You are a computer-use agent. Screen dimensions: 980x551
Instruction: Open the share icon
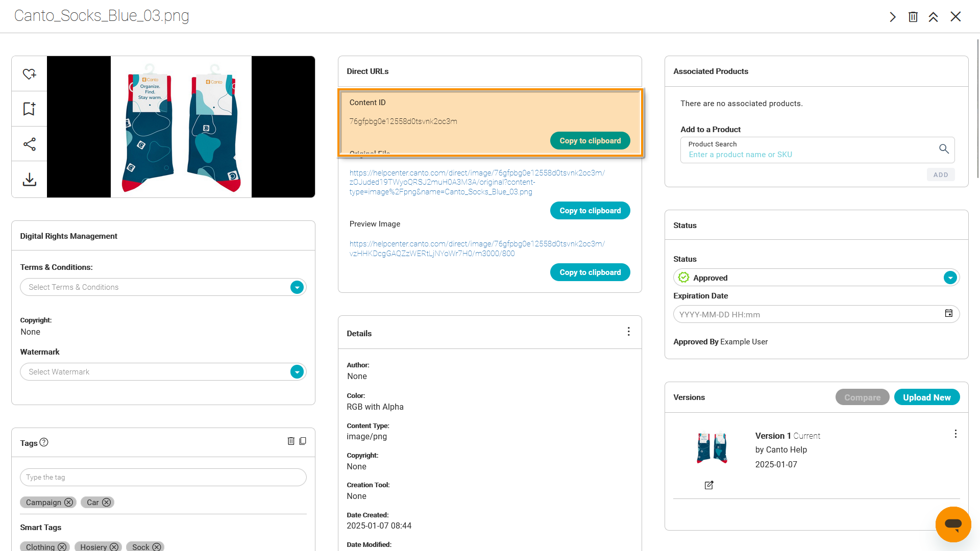29,144
